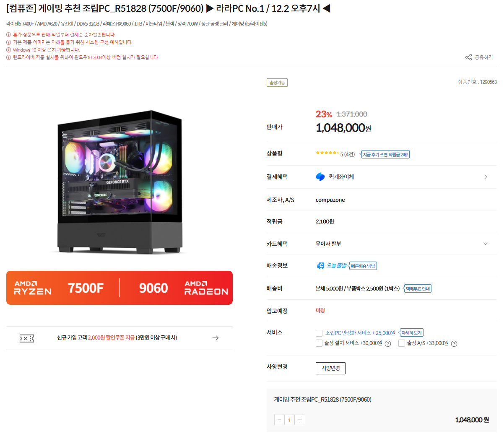Open help icon beside 출장 A/S
This screenshot has width=504, height=441.
point(454,344)
